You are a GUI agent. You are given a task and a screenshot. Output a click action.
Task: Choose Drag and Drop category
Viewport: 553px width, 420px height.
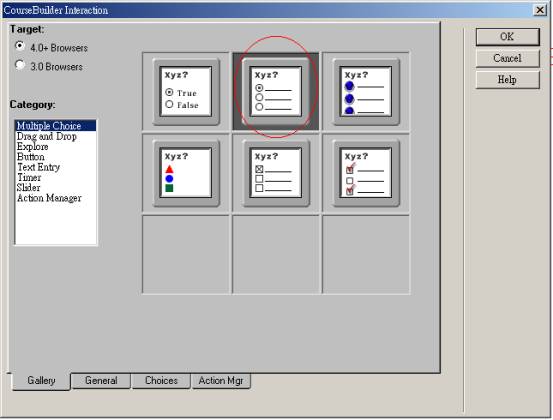(47, 136)
